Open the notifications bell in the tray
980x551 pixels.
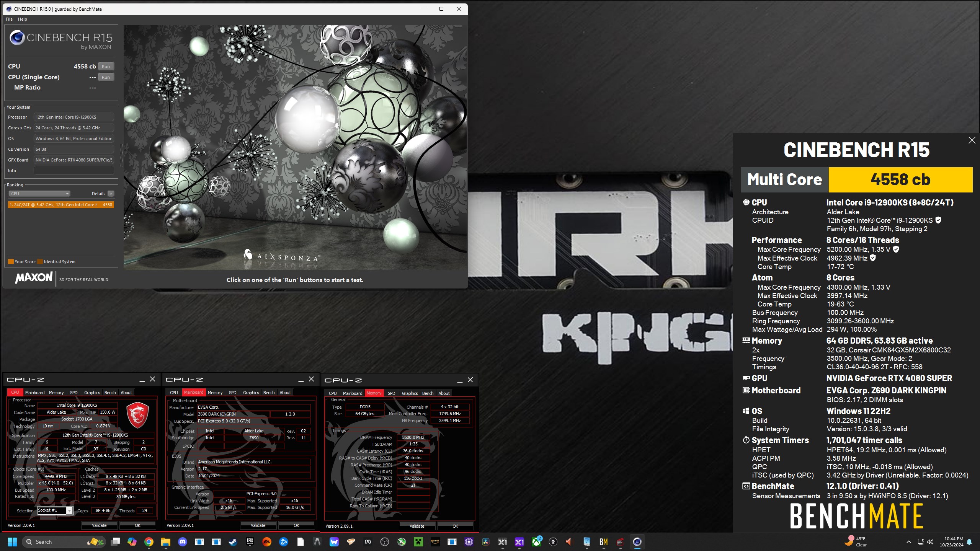pyautogui.click(x=969, y=542)
